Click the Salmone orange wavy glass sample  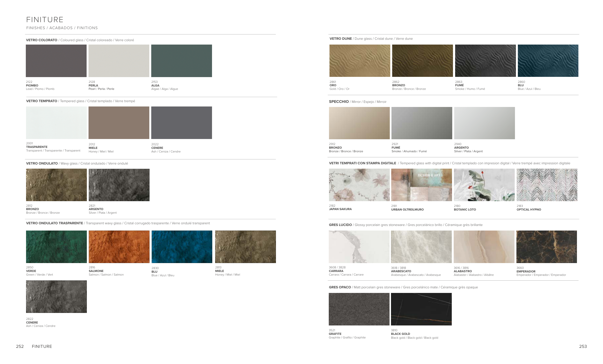click(119, 247)
